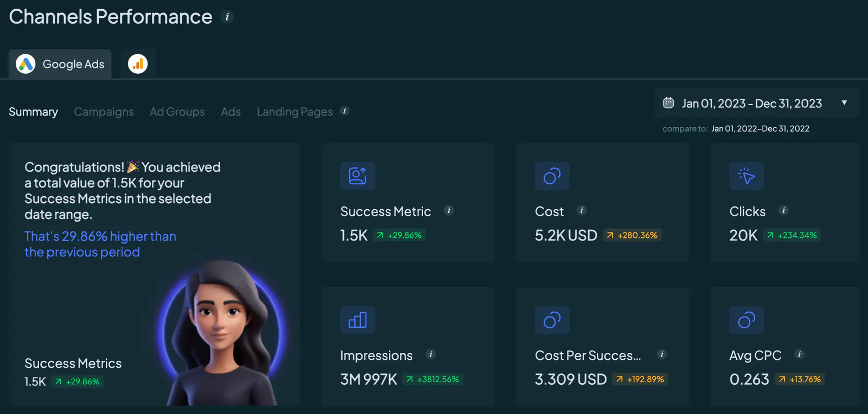Click the Avg CPC card icon

[x=746, y=320]
